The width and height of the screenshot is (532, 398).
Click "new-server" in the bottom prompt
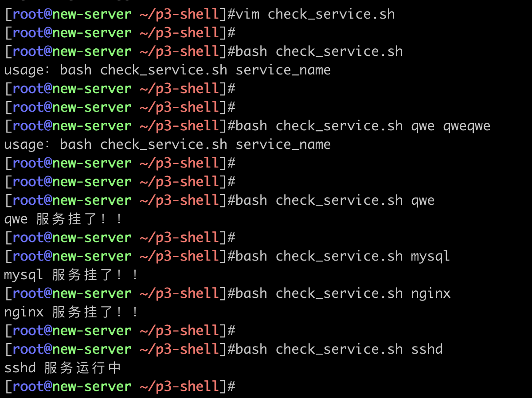pyautogui.click(x=92, y=386)
